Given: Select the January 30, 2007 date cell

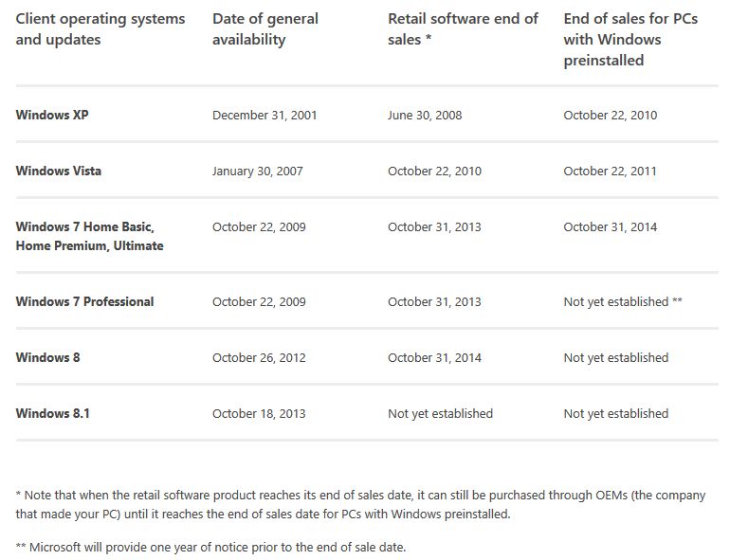Looking at the screenshot, I should click(x=258, y=172).
